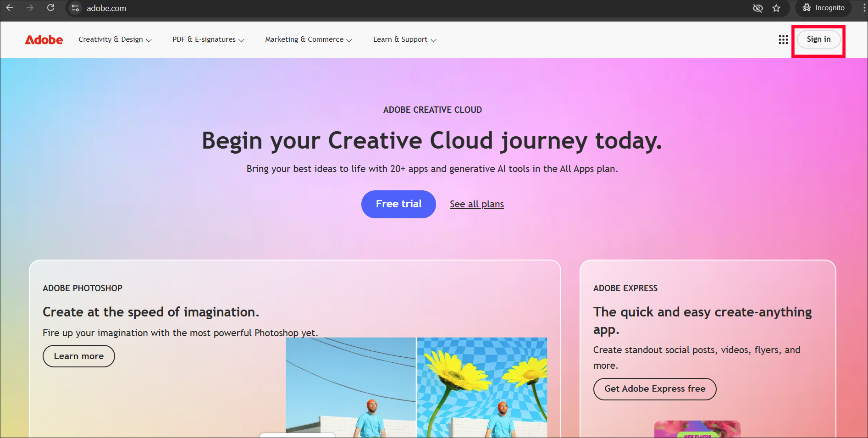Open the Adobe app launcher grid icon
Screen dimensions: 868x438
(783, 39)
